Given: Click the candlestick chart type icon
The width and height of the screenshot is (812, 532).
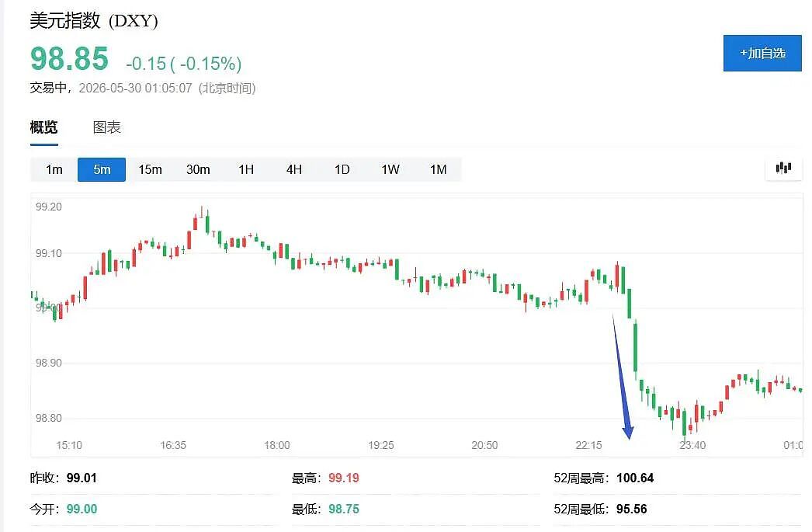Looking at the screenshot, I should pos(783,168).
